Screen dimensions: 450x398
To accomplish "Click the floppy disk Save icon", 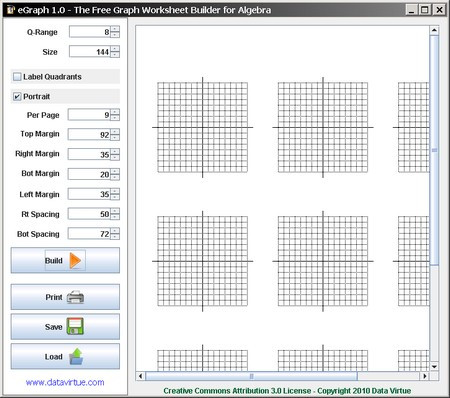I will [75, 326].
